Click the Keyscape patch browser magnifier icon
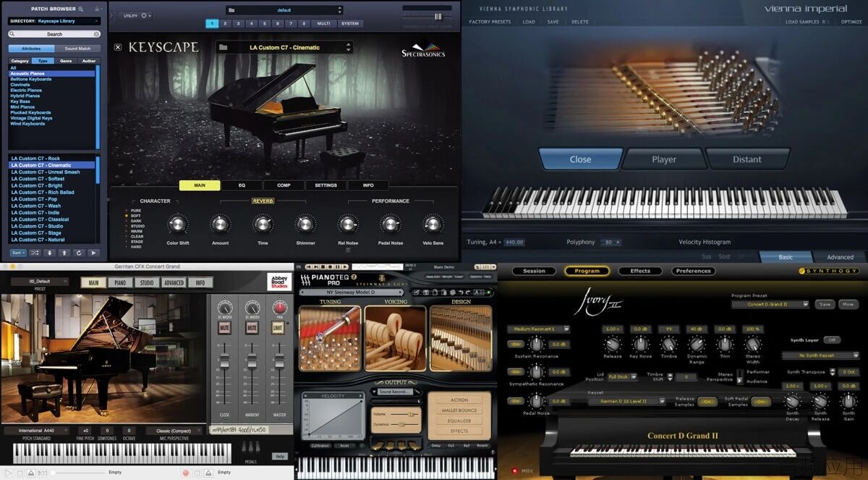 click(80, 9)
